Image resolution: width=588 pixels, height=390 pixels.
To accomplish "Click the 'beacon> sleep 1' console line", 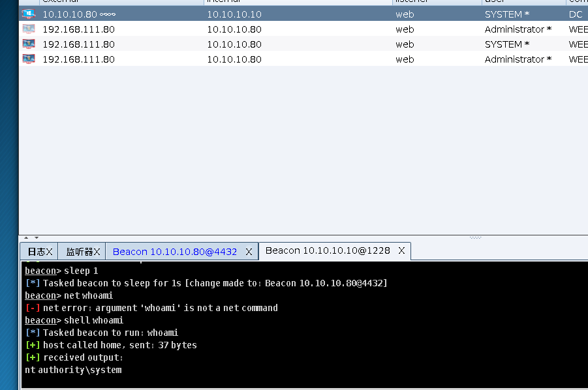I will (61, 271).
